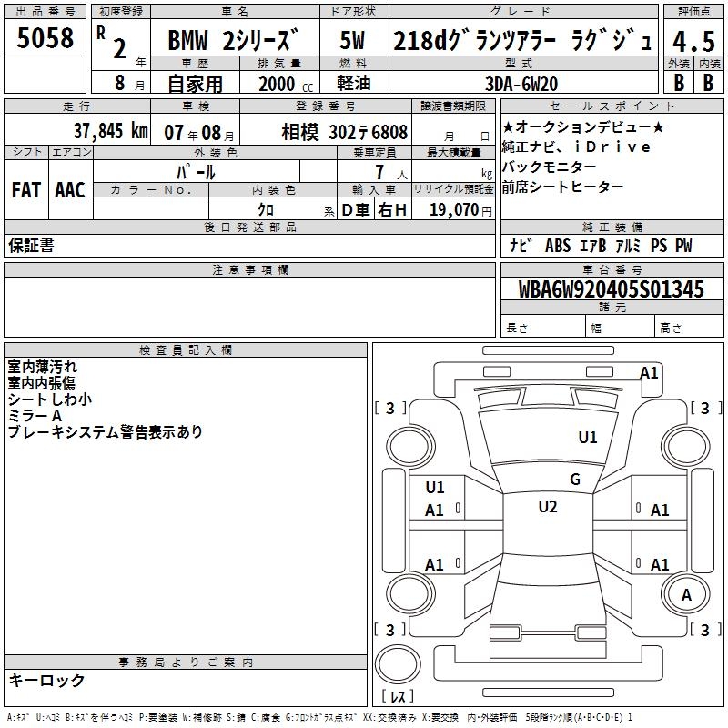Select exterior color パール
This screenshot has width=728, height=728.
tap(196, 172)
